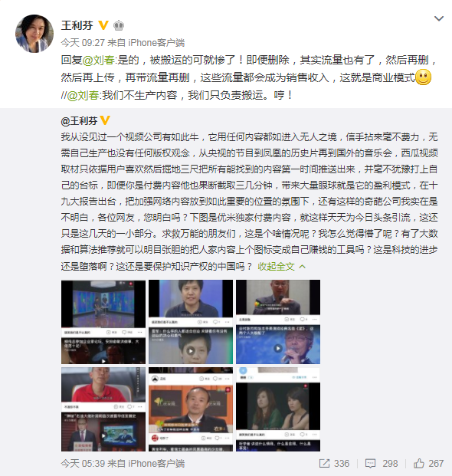Click the smiley emoji in the post
This screenshot has height=476, width=452.
pos(423,77)
